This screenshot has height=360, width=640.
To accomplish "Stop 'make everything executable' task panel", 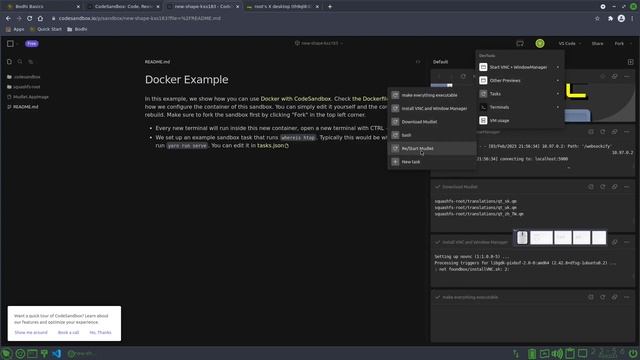I will [x=591, y=298].
